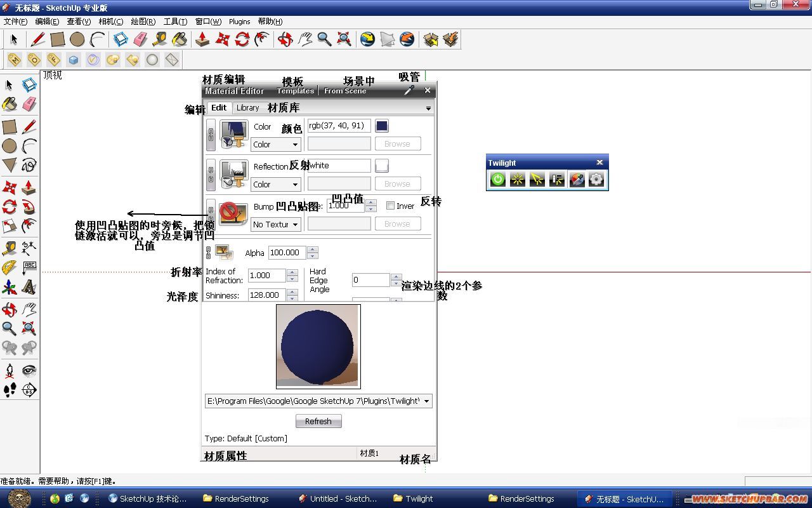Choose the Section Plane tool
The width and height of the screenshot is (812, 508).
[29, 390]
